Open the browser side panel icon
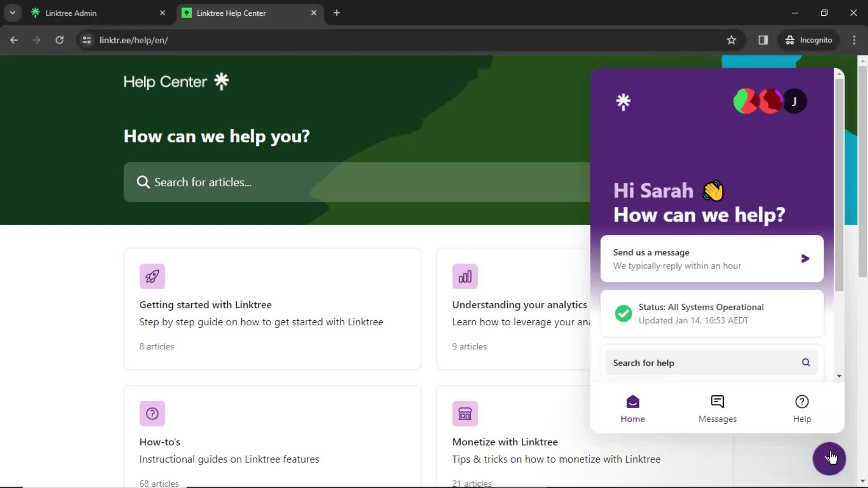This screenshot has height=488, width=868. pyautogui.click(x=763, y=40)
